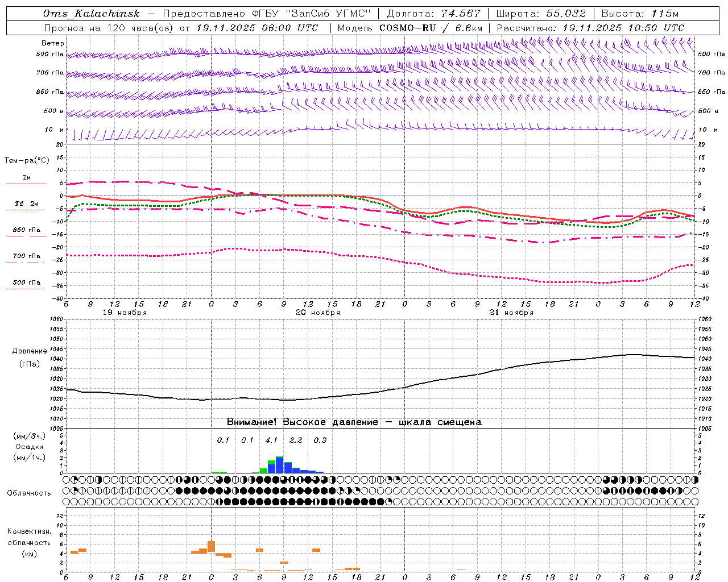Image resolution: width=728 pixels, height=582 pixels.
Task: Click the station name Oms_Kalachinsk
Action: click(x=92, y=14)
